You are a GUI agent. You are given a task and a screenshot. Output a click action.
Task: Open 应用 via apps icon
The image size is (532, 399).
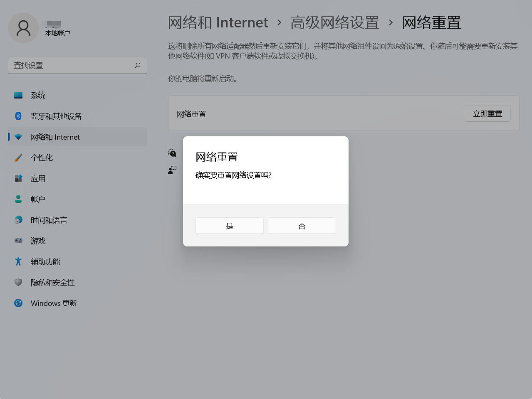[x=18, y=178]
